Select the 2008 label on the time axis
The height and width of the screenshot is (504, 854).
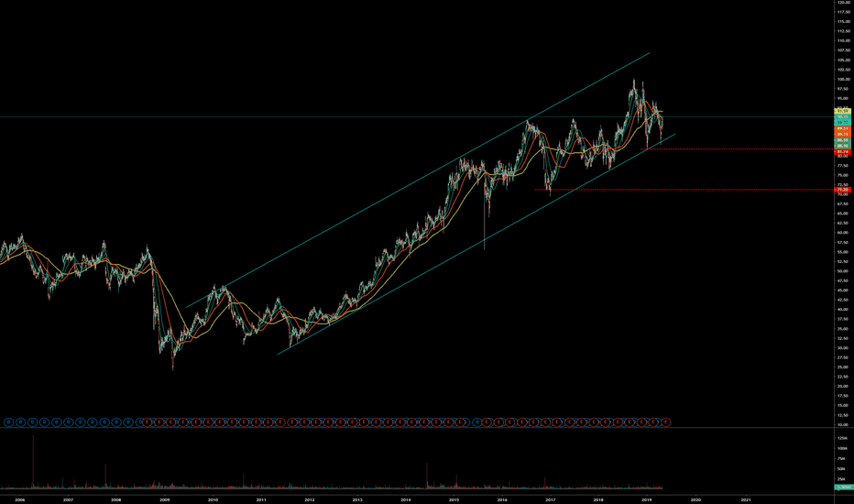pos(116,499)
